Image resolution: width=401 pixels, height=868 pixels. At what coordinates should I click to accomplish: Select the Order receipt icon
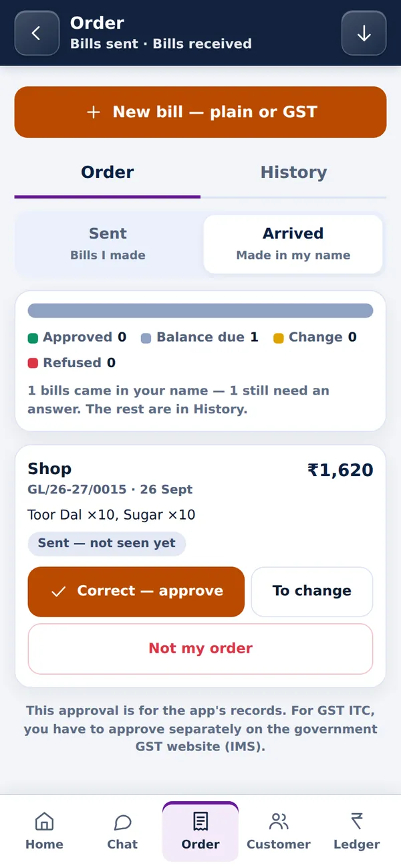(x=200, y=821)
